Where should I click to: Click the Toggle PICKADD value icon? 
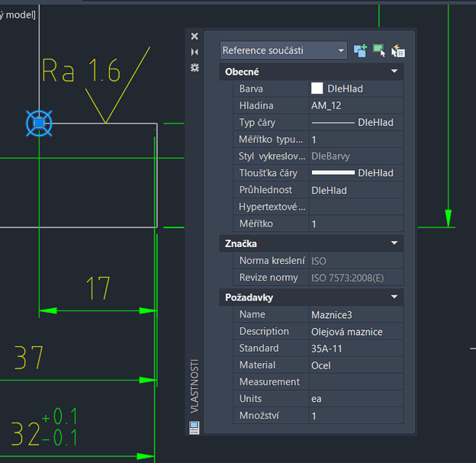tap(360, 50)
